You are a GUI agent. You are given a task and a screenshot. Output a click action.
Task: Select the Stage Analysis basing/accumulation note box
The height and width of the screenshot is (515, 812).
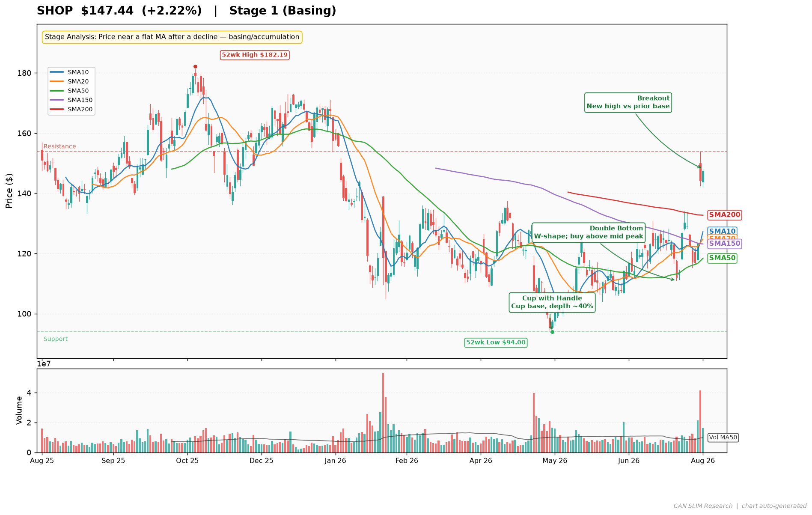pyautogui.click(x=172, y=37)
